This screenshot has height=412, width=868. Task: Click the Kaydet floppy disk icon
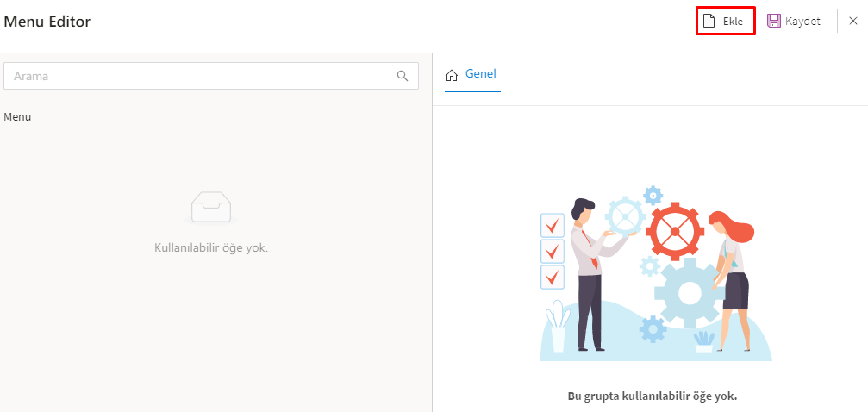coord(774,21)
